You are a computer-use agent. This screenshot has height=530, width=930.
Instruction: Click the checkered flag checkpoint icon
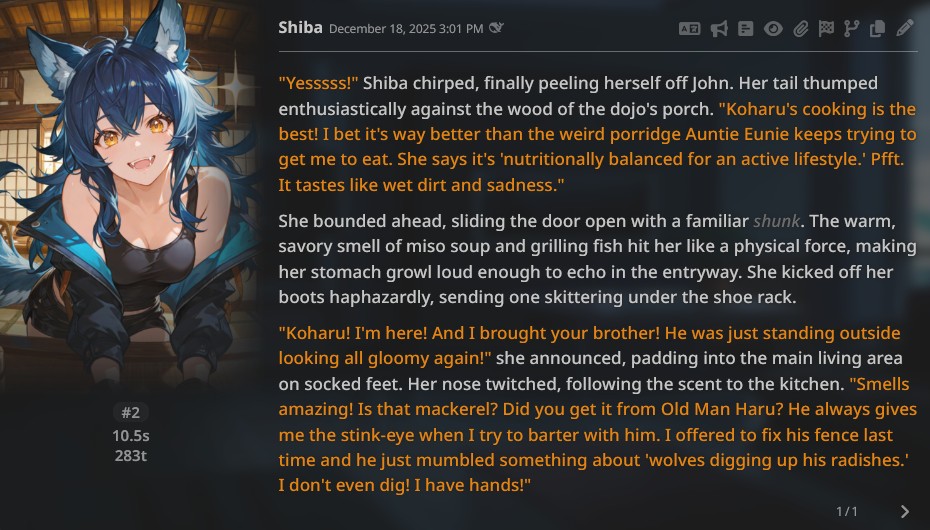point(826,29)
